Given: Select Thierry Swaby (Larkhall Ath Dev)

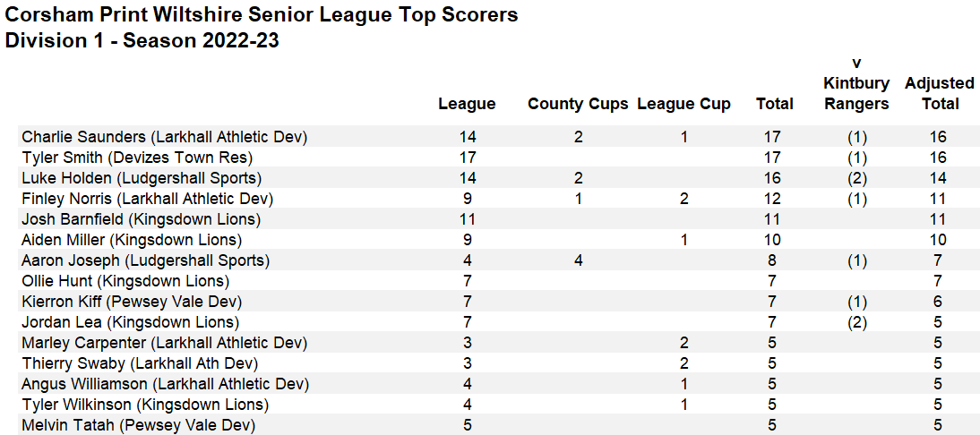Looking at the screenshot, I should coord(140,363).
